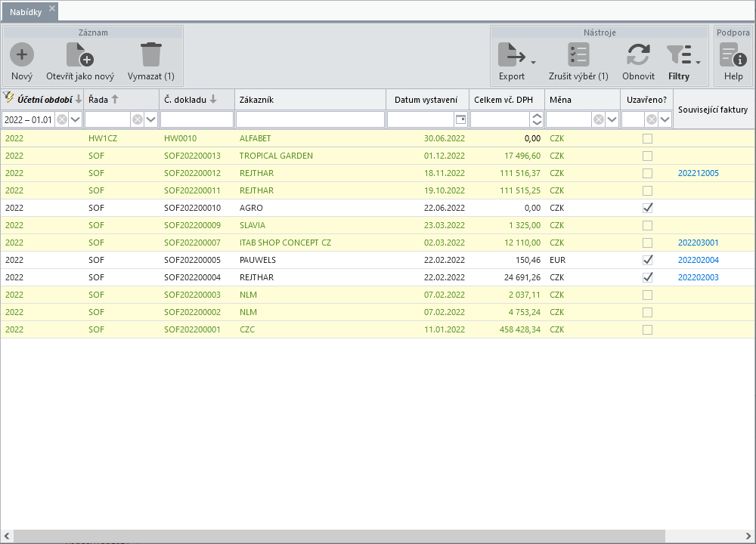756x544 pixels.
Task: Clear the Měna filter field
Action: click(599, 119)
